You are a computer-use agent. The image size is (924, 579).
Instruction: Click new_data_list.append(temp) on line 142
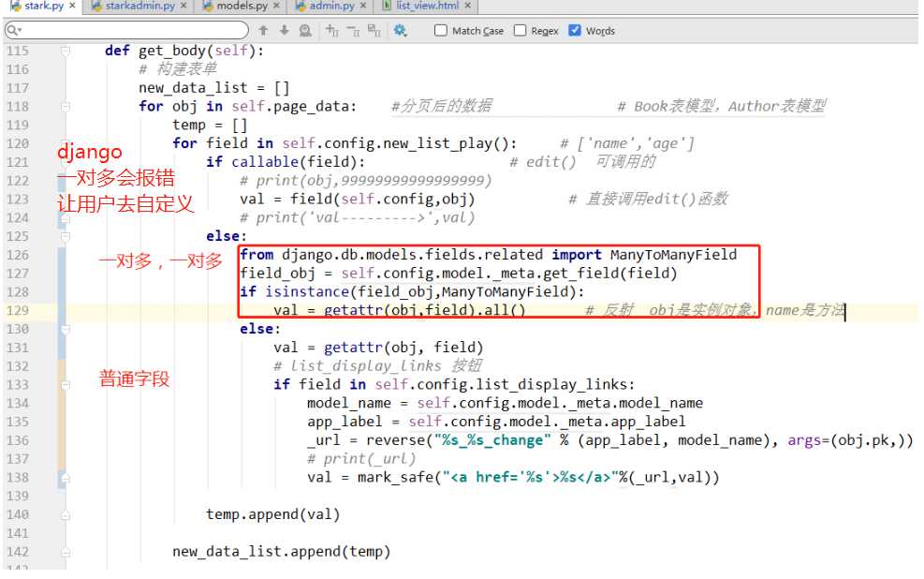point(281,552)
